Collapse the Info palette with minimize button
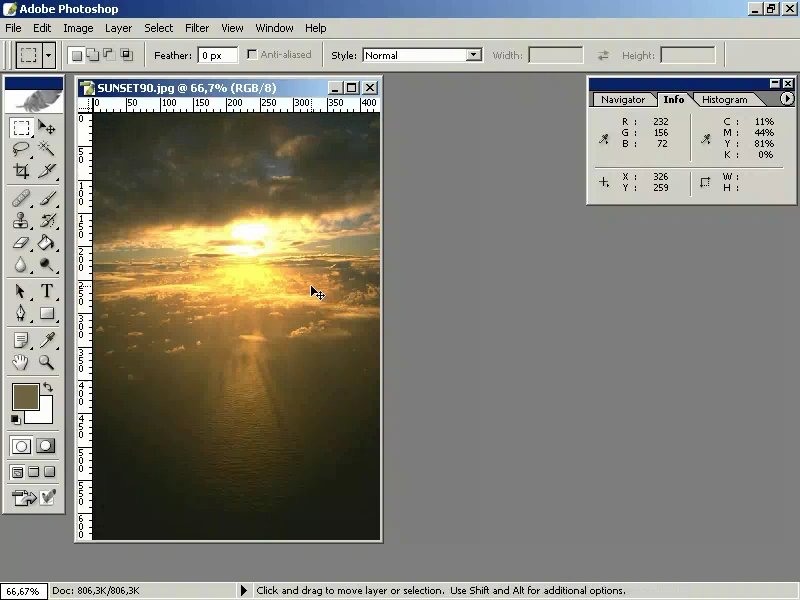800x600 pixels. tap(774, 83)
